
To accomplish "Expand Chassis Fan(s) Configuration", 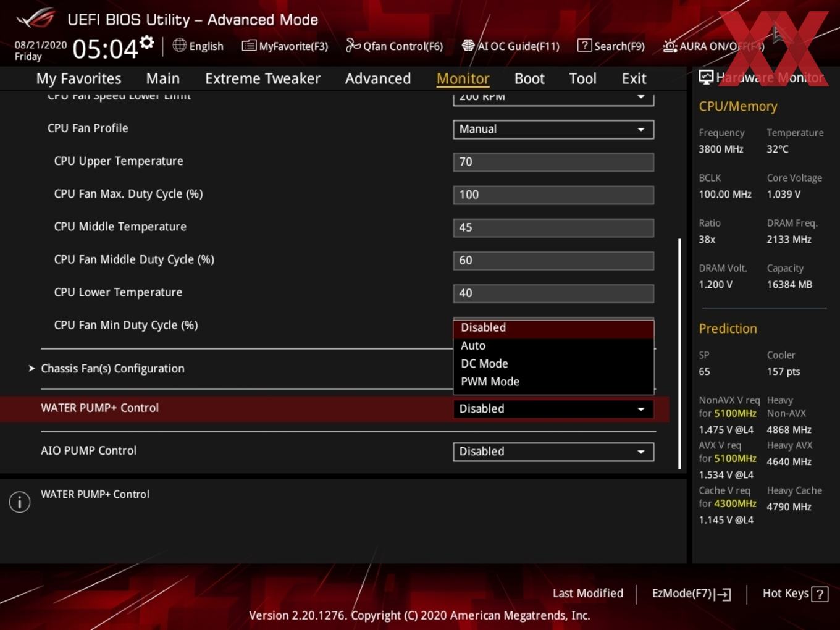I will [x=112, y=368].
